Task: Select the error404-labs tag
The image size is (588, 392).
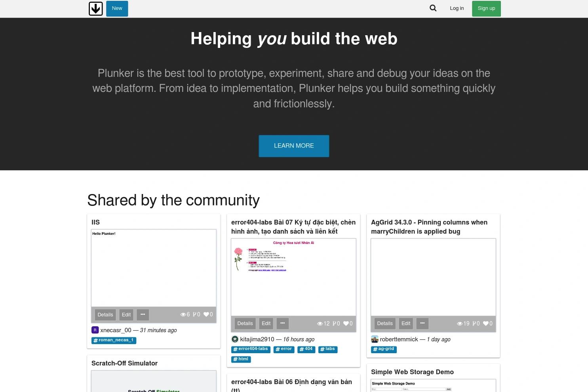Action: [x=251, y=349]
